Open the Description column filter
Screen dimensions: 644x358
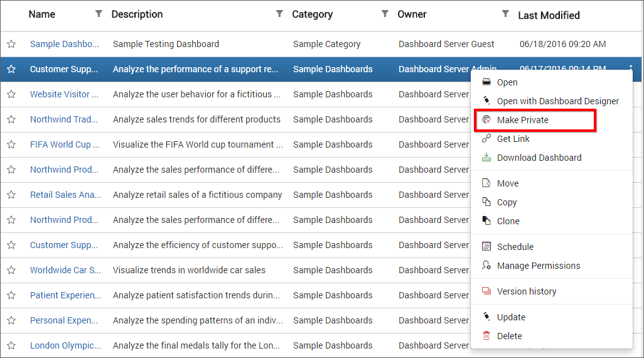pos(279,14)
